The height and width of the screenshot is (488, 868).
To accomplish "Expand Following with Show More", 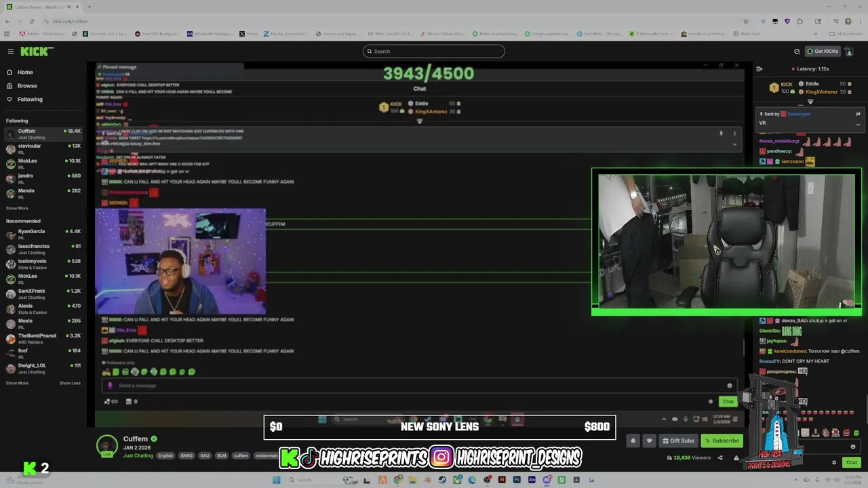I will coord(17,208).
